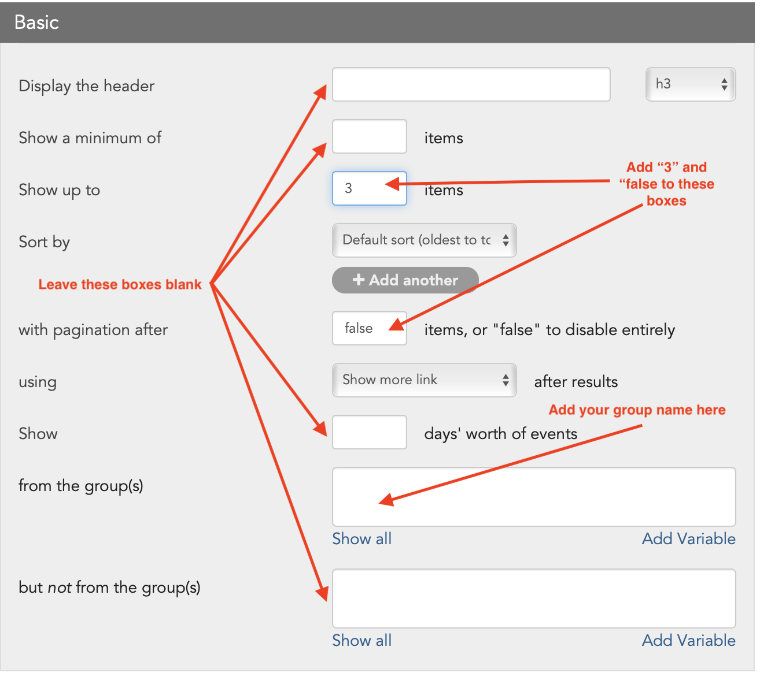Viewport: 760px width, 684px height.
Task: Expand the Default sort dropdown
Action: point(424,240)
